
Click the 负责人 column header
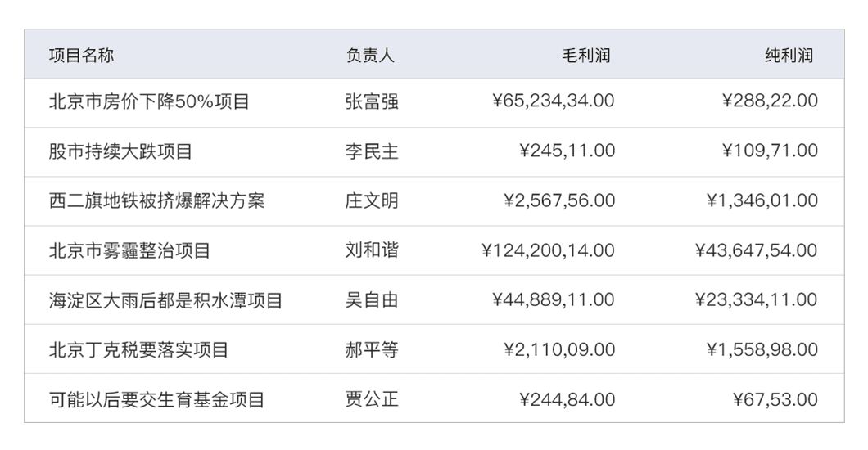pyautogui.click(x=370, y=56)
